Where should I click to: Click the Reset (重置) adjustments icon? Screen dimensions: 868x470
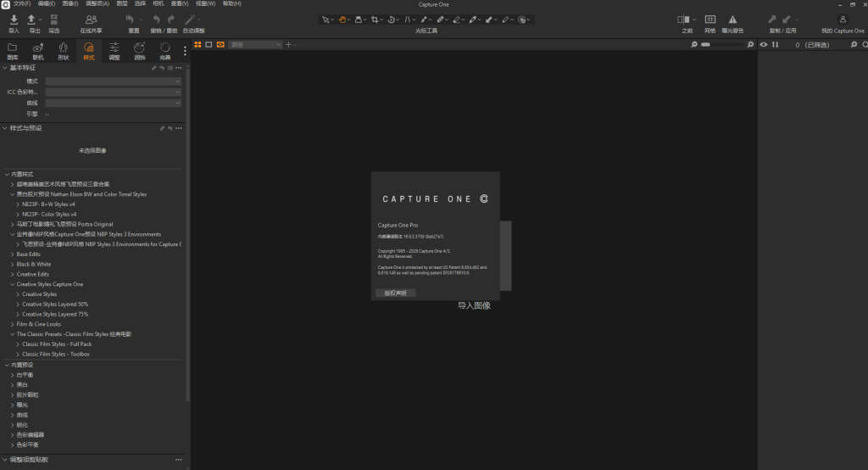click(130, 20)
